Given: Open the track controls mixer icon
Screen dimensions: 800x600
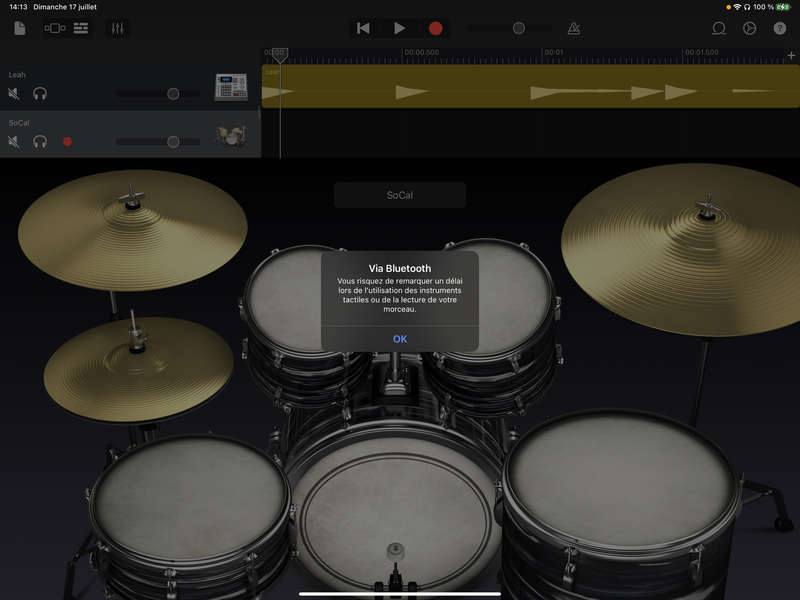Looking at the screenshot, I should 117,28.
